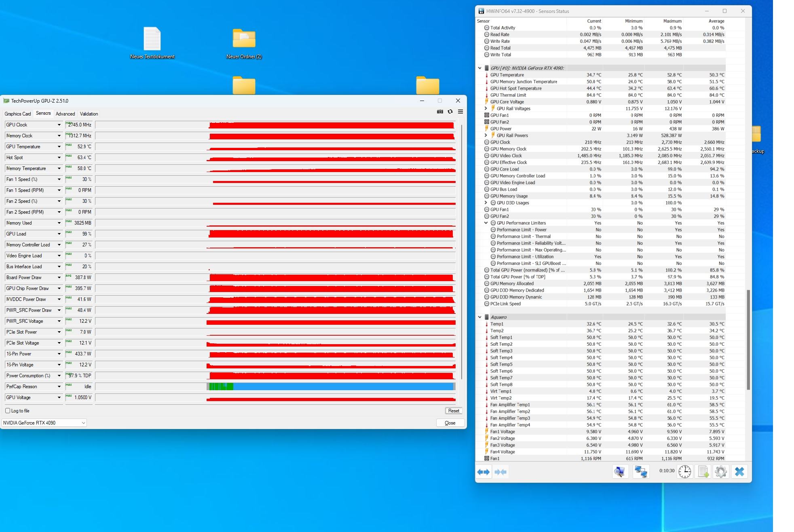
Task: Open the GPU Clock sensor dropdown
Action: (x=59, y=125)
